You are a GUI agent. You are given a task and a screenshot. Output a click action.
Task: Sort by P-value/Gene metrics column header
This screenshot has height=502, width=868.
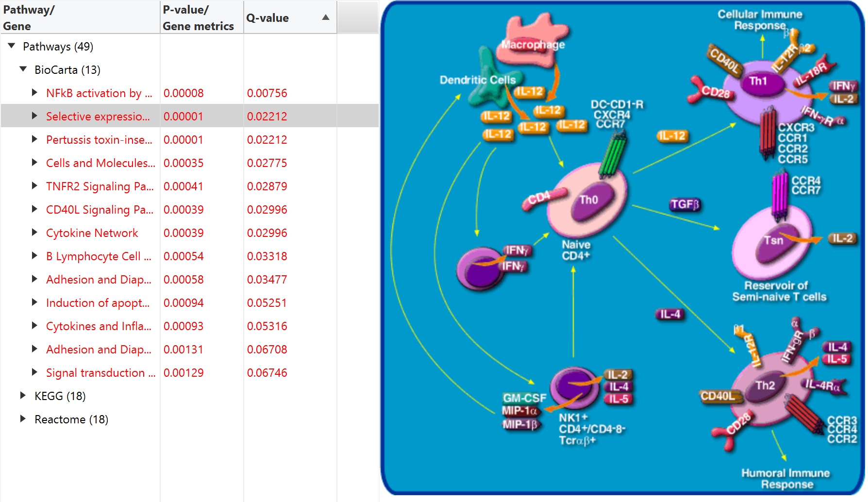(x=201, y=17)
